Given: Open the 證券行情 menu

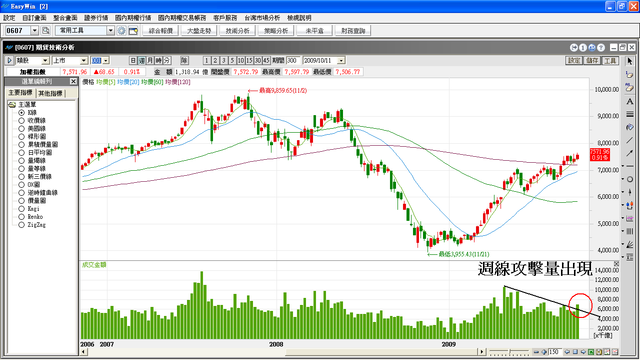Looking at the screenshot, I should pos(96,18).
